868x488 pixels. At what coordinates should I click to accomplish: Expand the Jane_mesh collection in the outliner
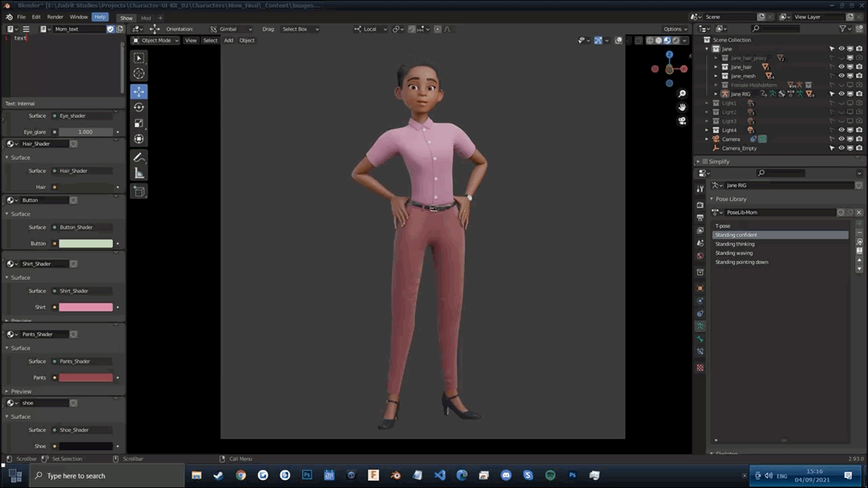(715, 76)
